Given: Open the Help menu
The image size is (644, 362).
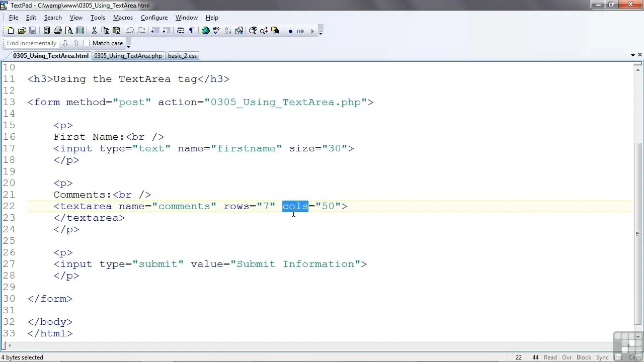Looking at the screenshot, I should point(212,18).
